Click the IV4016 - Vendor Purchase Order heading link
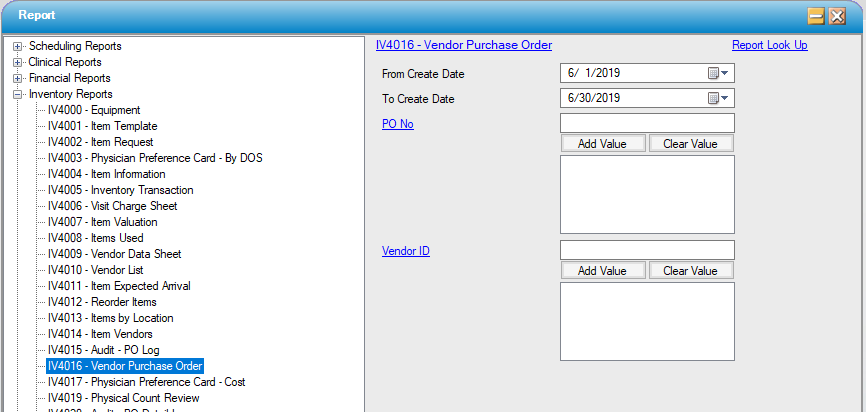 point(463,45)
